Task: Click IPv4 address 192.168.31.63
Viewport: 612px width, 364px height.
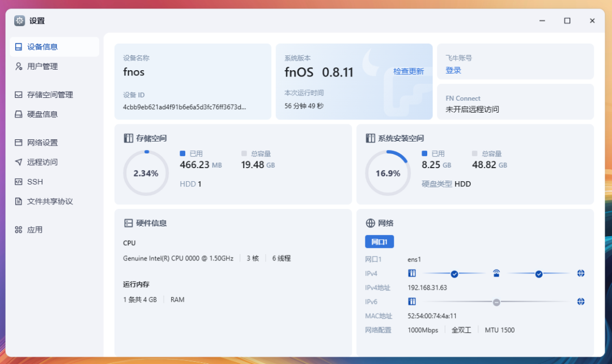Action: coord(427,288)
